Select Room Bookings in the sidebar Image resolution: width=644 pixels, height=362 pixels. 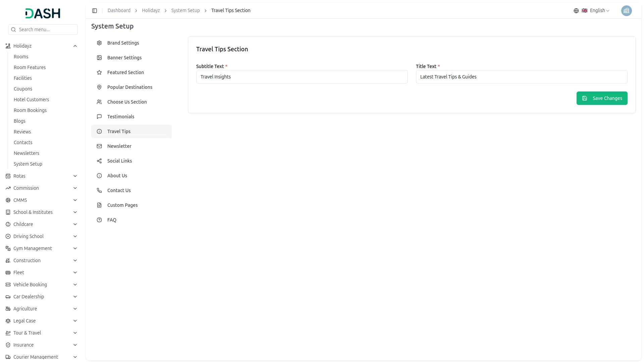[30, 110]
